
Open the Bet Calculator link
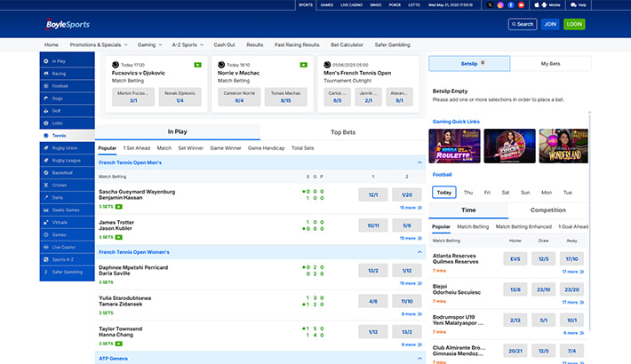(x=347, y=44)
